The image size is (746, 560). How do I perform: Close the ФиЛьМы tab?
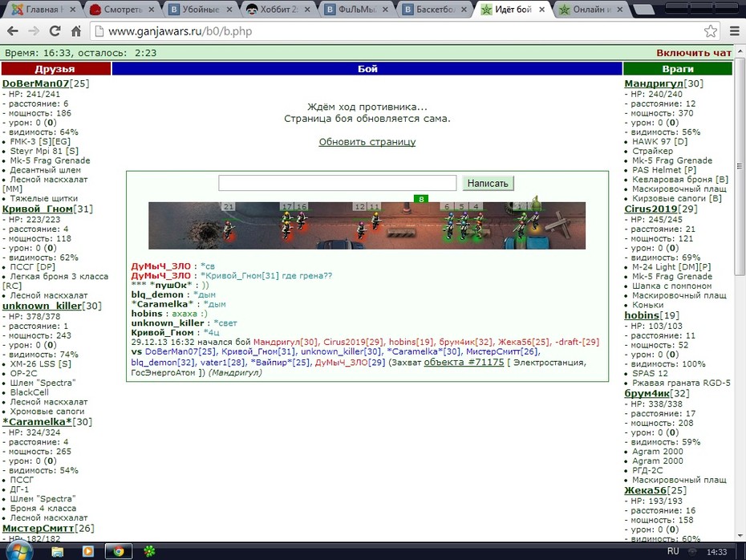tap(385, 9)
